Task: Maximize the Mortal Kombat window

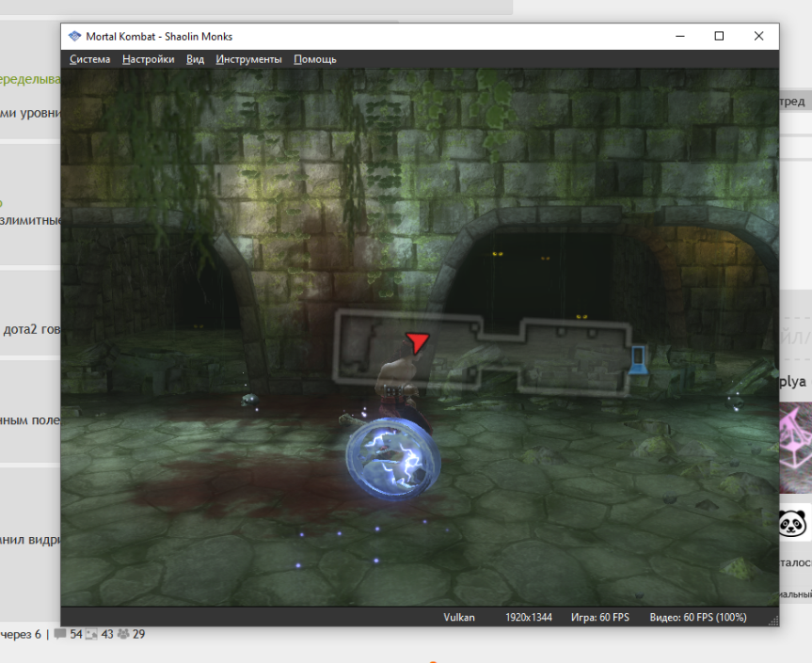Action: point(719,37)
